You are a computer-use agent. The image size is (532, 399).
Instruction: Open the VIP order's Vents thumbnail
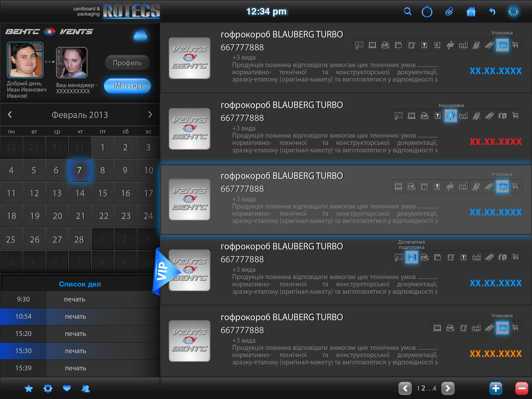190,270
